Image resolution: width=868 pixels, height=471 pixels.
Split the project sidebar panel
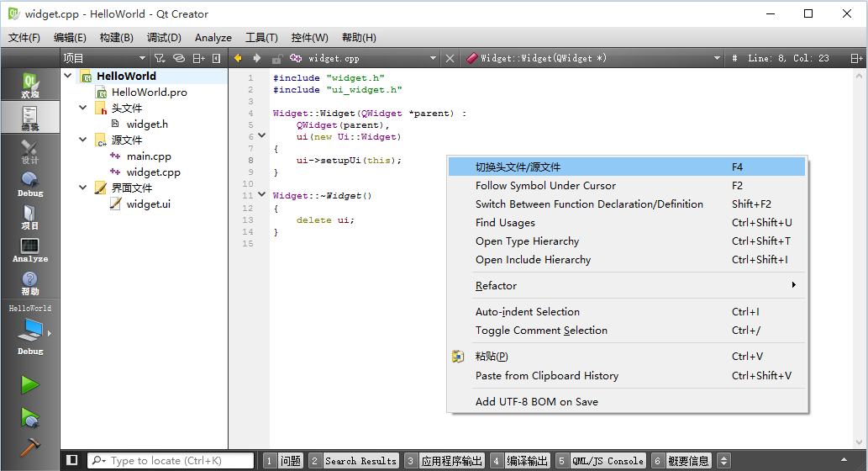point(198,58)
